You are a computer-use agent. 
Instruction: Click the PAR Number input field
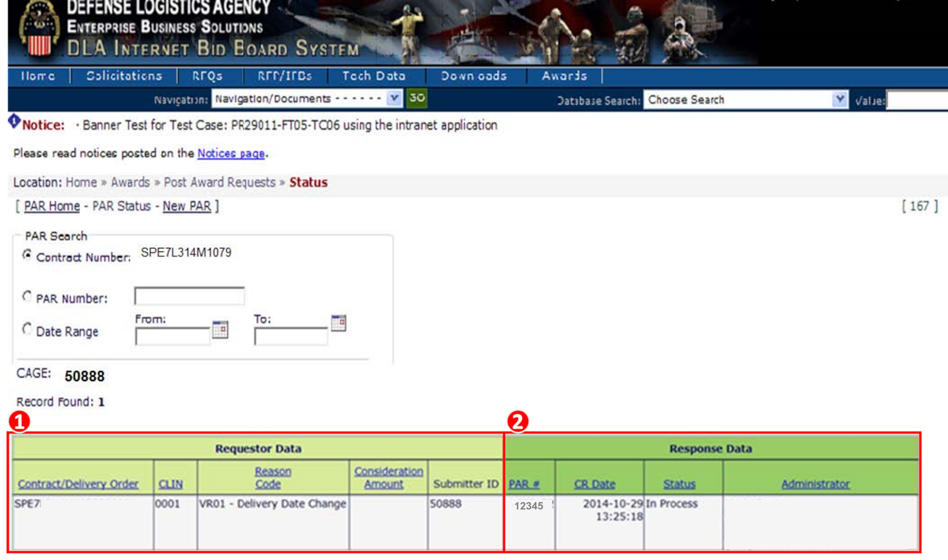[x=189, y=296]
